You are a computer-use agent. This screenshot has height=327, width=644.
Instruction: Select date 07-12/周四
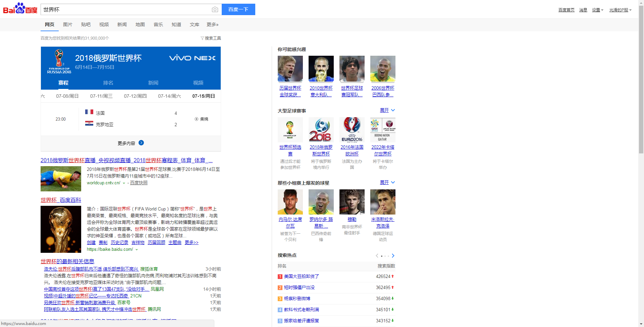[136, 96]
